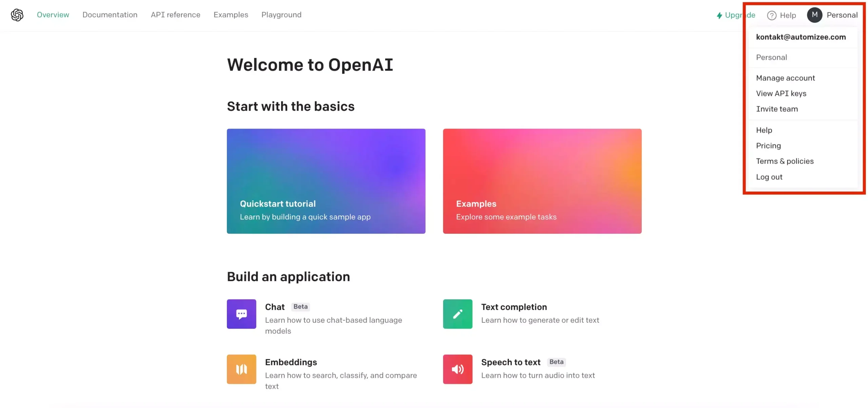Click the Help text in the top bar

coord(788,15)
